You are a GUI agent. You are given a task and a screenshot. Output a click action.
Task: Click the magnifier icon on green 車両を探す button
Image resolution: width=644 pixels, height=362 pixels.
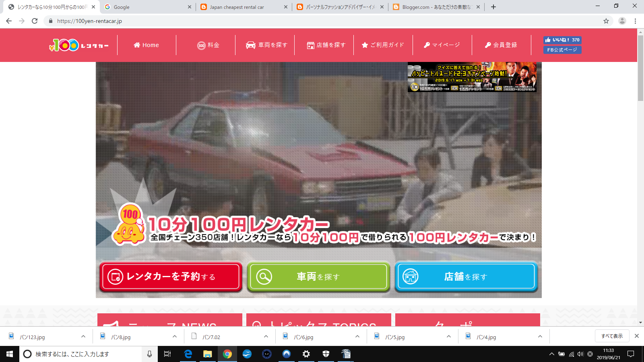pos(264,276)
